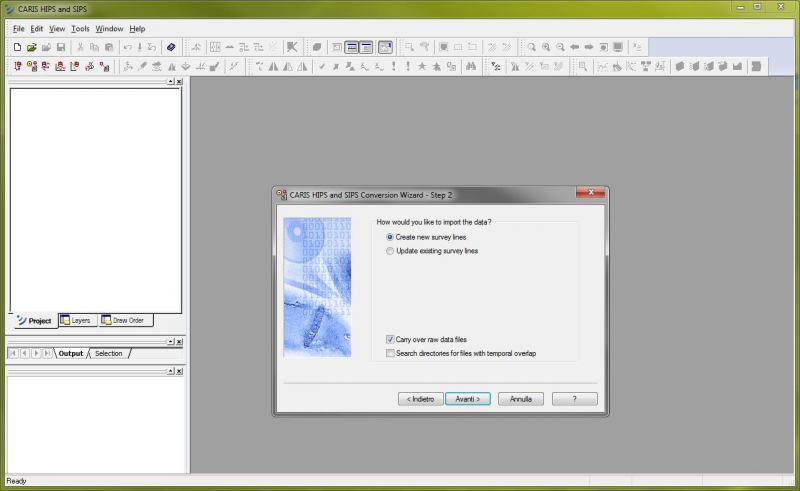Click the Paste clipboard toolbar icon

tap(109, 47)
